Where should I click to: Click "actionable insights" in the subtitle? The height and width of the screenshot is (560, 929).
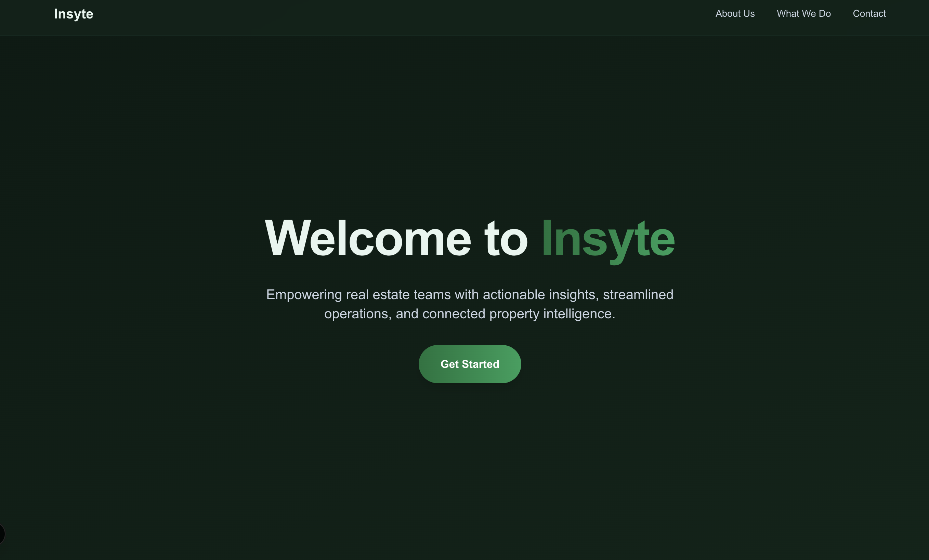[541, 295]
